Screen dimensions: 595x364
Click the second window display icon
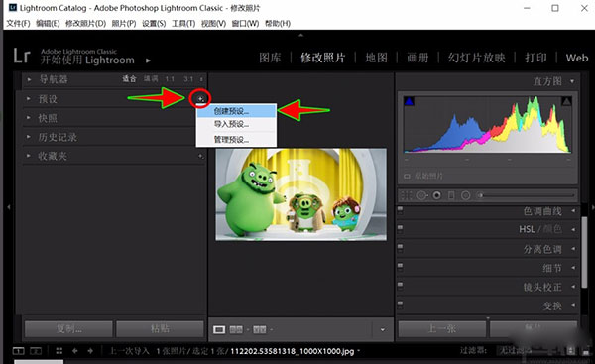tap(36, 351)
